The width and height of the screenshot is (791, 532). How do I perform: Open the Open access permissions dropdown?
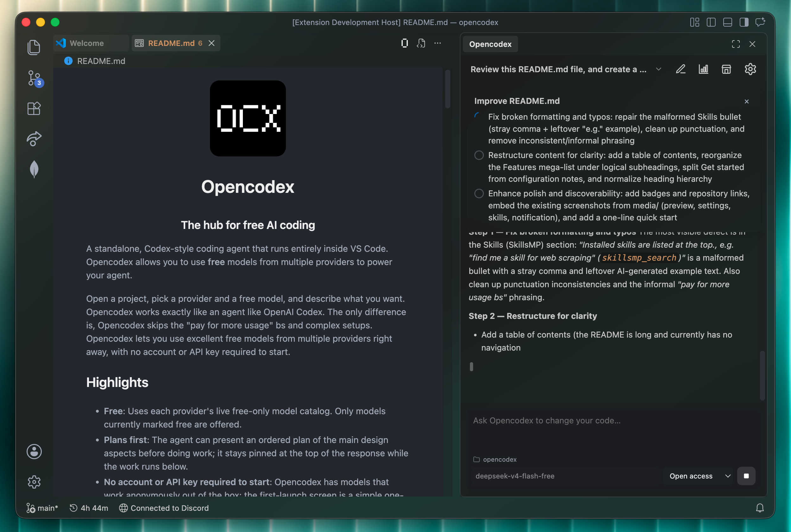698,476
